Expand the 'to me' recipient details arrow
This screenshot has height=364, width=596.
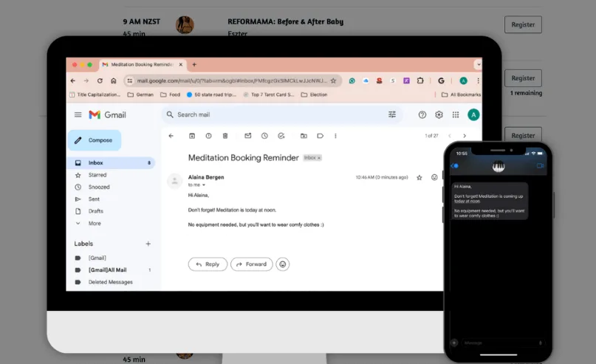(205, 185)
